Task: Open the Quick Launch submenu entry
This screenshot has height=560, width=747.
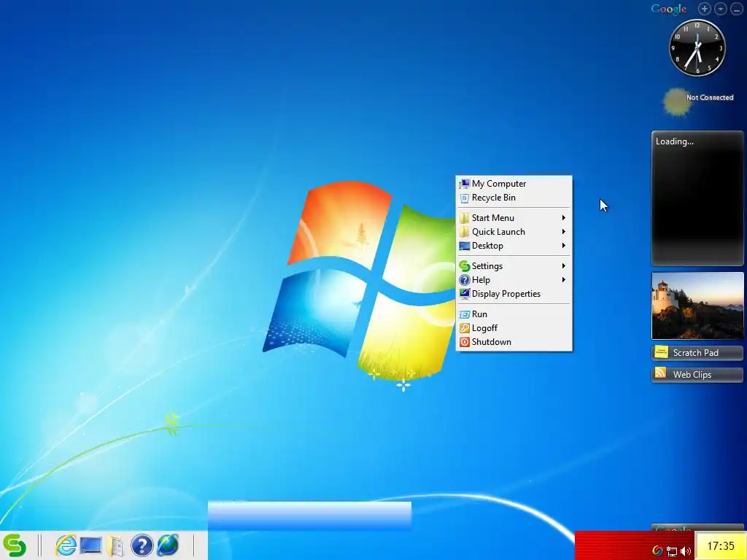Action: [x=514, y=232]
